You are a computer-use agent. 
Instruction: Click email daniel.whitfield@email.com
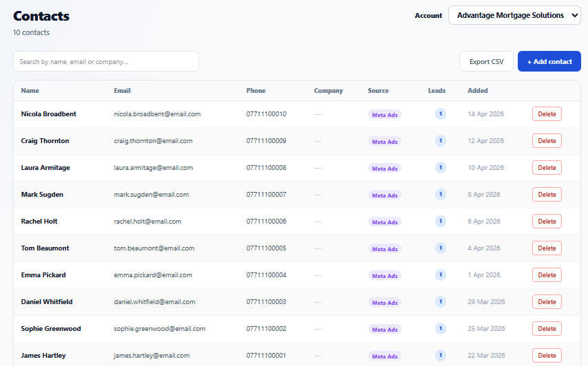tap(154, 302)
